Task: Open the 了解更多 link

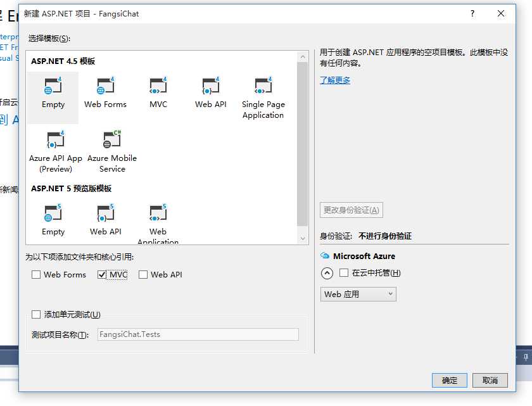Action: pos(335,80)
